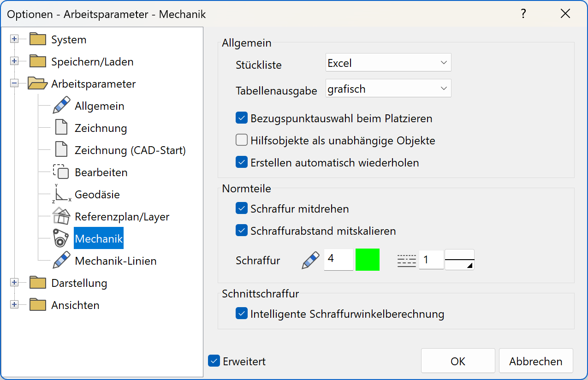
Task: Click the Schraffur pen icon
Action: (310, 260)
